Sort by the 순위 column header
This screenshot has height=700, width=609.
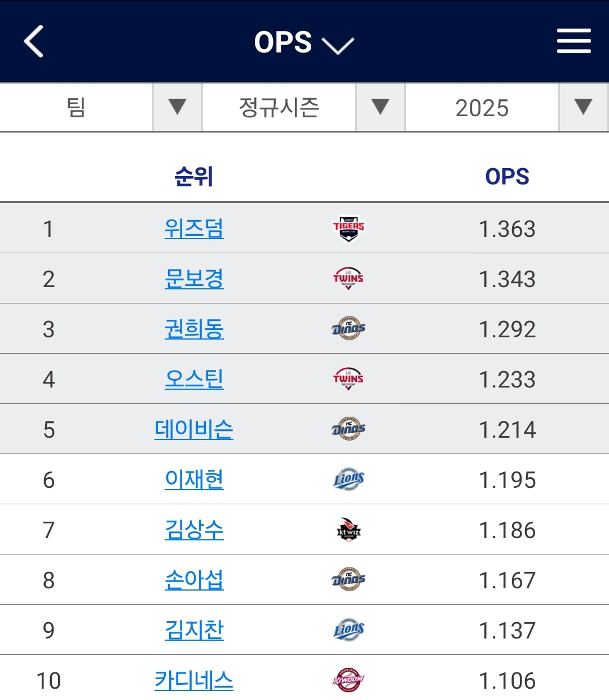point(193,177)
